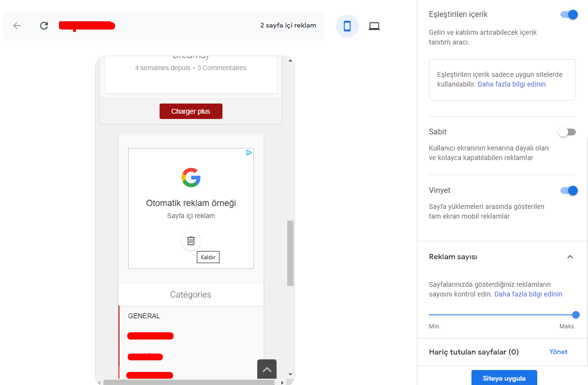The image size is (588, 385).
Task: Click the back arrow icon
Action: [x=17, y=26]
